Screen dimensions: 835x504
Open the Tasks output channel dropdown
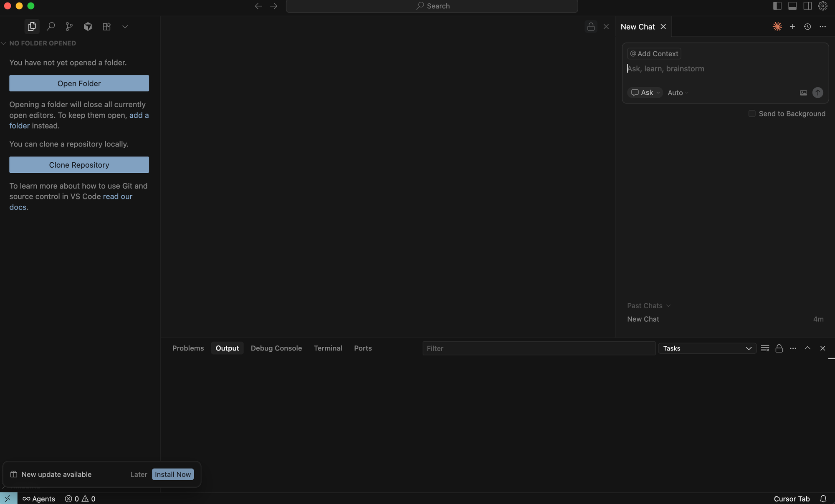coord(707,348)
